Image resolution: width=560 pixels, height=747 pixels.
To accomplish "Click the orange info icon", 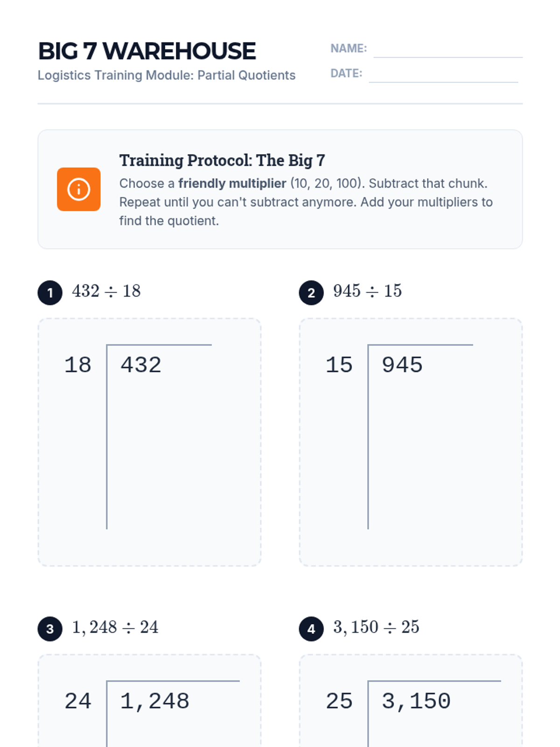I will click(78, 189).
